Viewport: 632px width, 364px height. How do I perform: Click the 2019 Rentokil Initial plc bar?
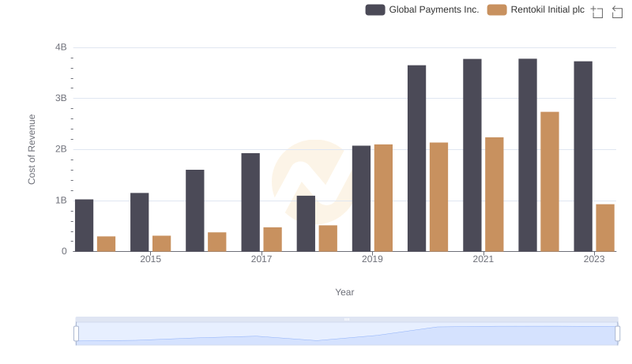(383, 197)
